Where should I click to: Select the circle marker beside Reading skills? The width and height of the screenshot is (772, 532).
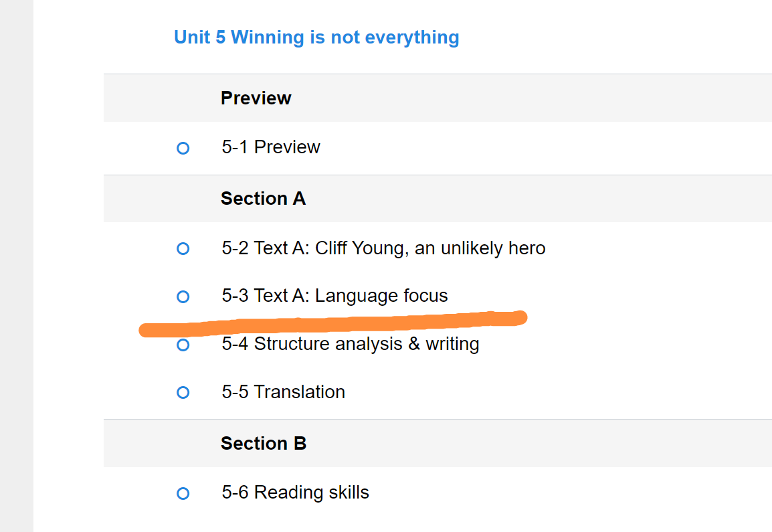click(183, 494)
